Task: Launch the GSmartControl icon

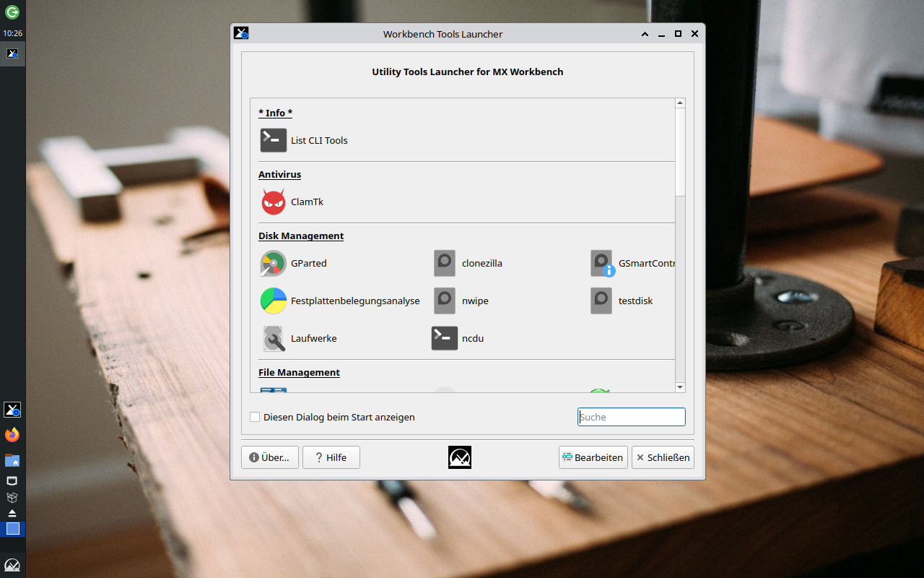Action: (x=601, y=263)
